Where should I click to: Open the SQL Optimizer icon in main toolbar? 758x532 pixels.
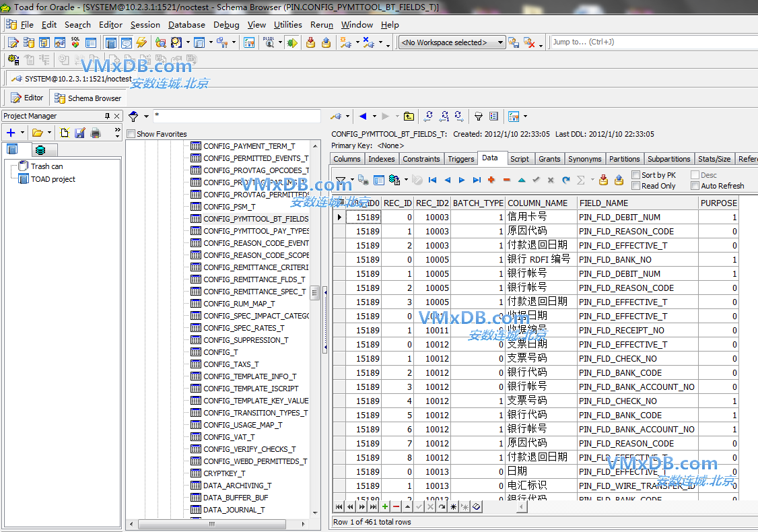(75, 42)
